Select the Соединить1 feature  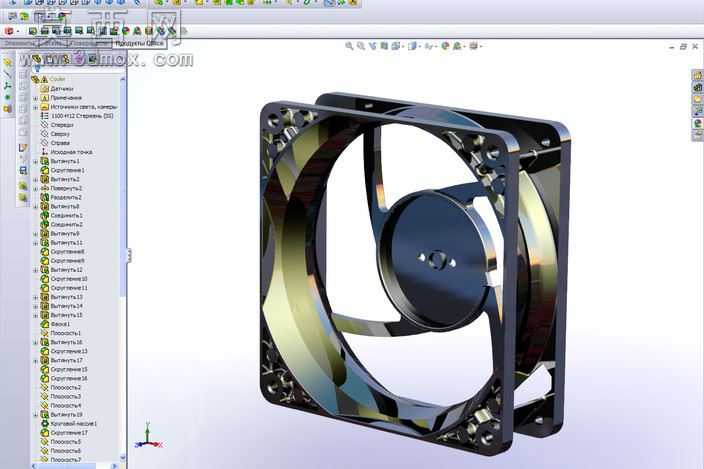click(62, 215)
